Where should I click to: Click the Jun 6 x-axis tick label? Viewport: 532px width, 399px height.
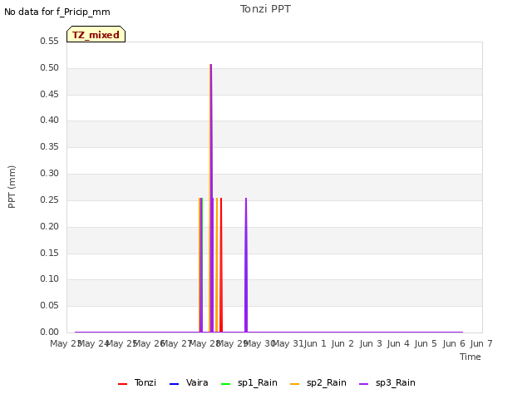point(454,343)
